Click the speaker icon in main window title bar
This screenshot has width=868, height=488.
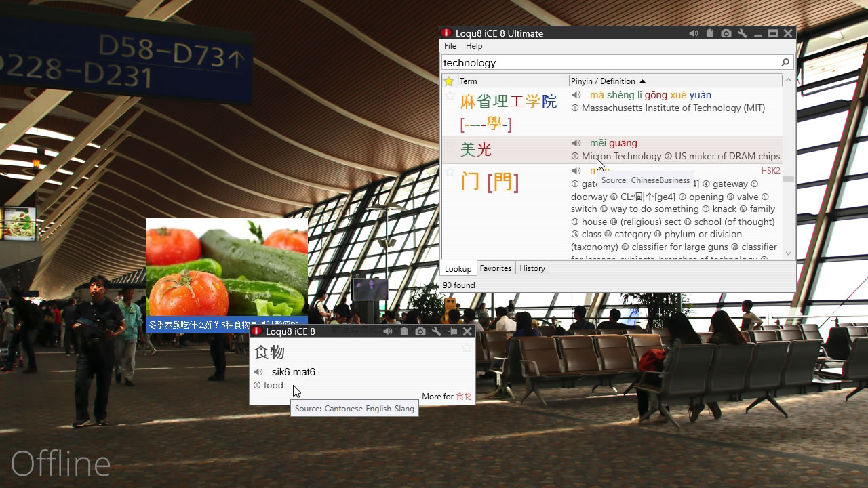(x=693, y=33)
